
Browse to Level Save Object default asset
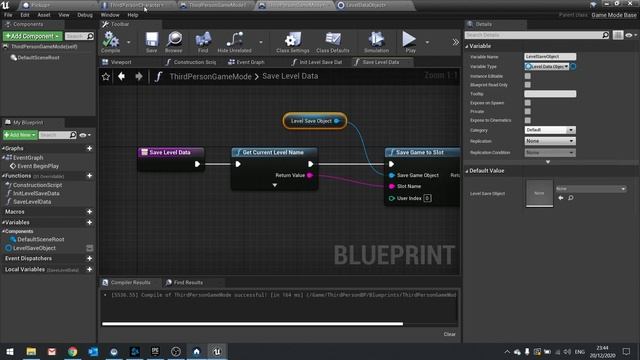point(571,198)
